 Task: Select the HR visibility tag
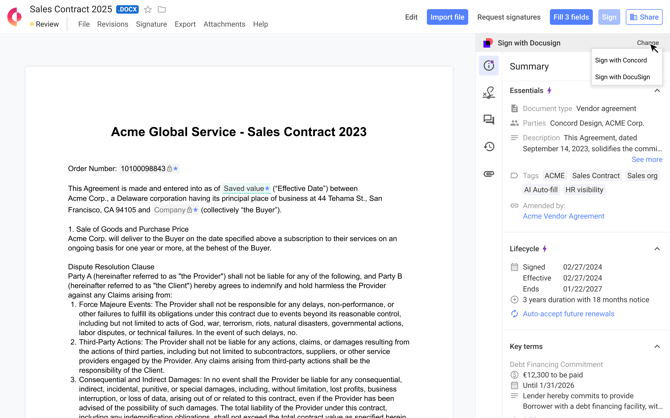584,190
